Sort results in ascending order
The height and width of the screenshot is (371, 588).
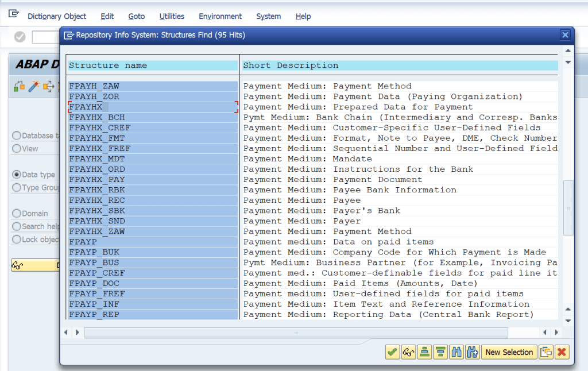pyautogui.click(x=424, y=352)
